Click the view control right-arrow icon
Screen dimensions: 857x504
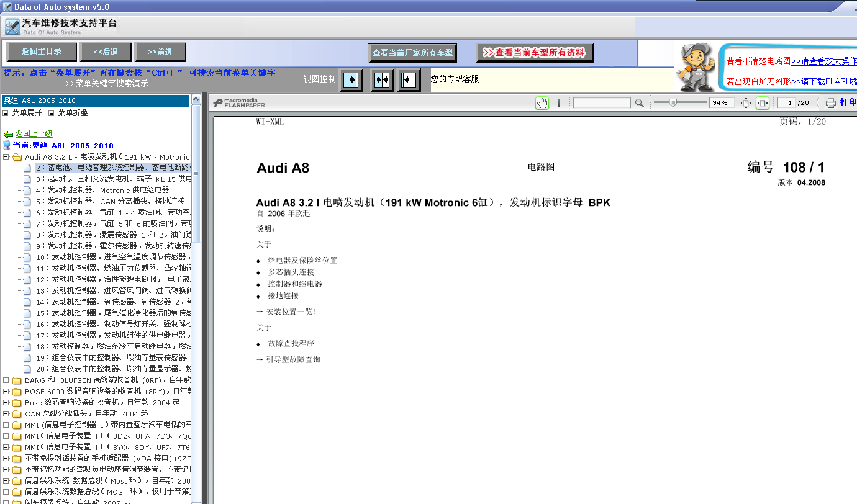pos(351,80)
